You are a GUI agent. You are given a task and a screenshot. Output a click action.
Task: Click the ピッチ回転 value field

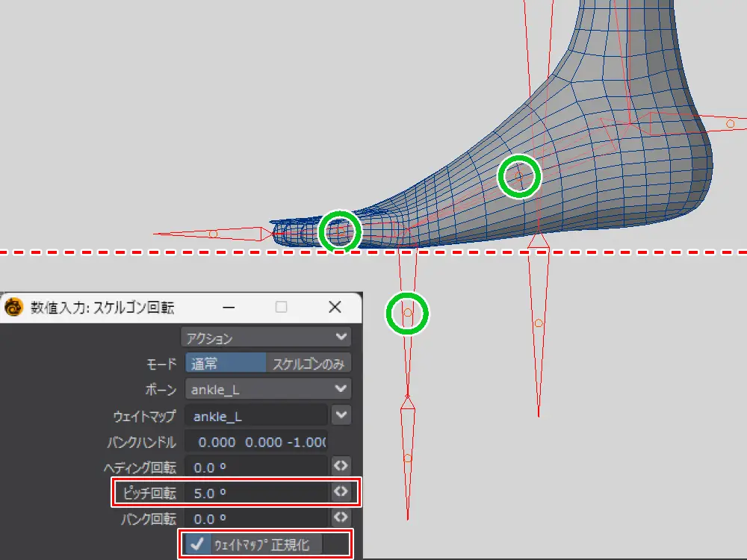(256, 493)
